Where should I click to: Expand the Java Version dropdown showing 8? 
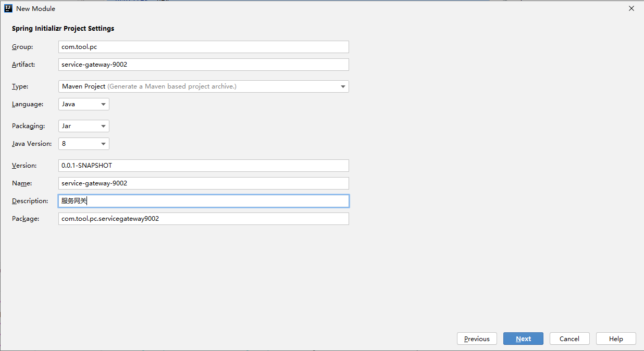tap(84, 144)
